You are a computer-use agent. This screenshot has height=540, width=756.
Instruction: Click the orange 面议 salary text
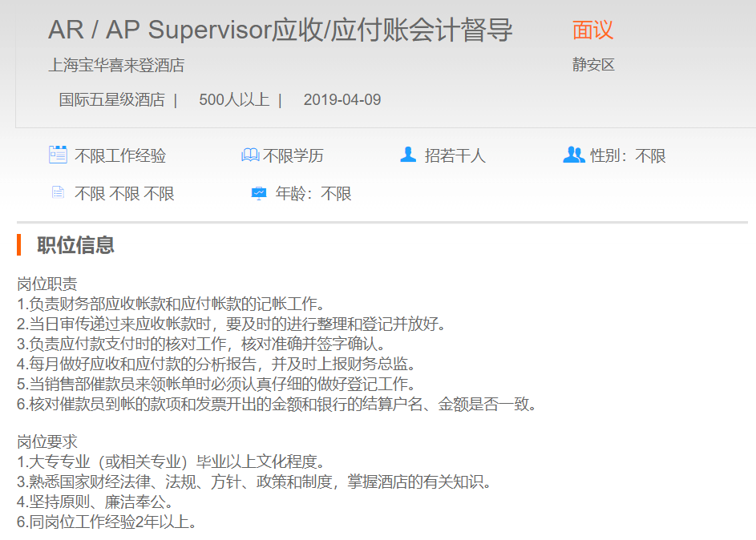(592, 30)
